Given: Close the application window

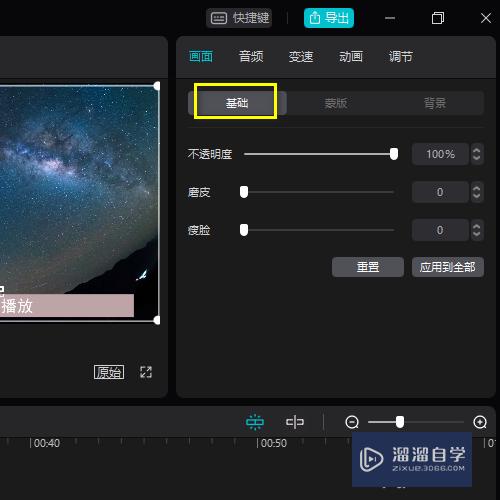Looking at the screenshot, I should click(x=486, y=18).
